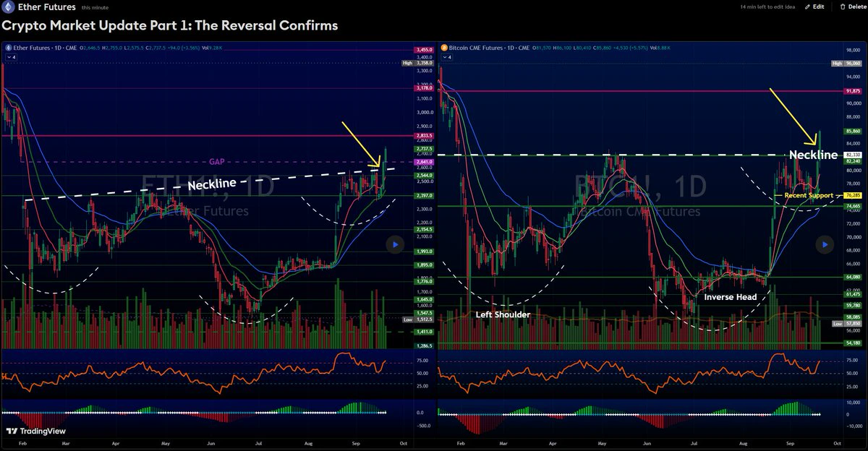
Task: Click the 64,080 price label
Action: [852, 277]
